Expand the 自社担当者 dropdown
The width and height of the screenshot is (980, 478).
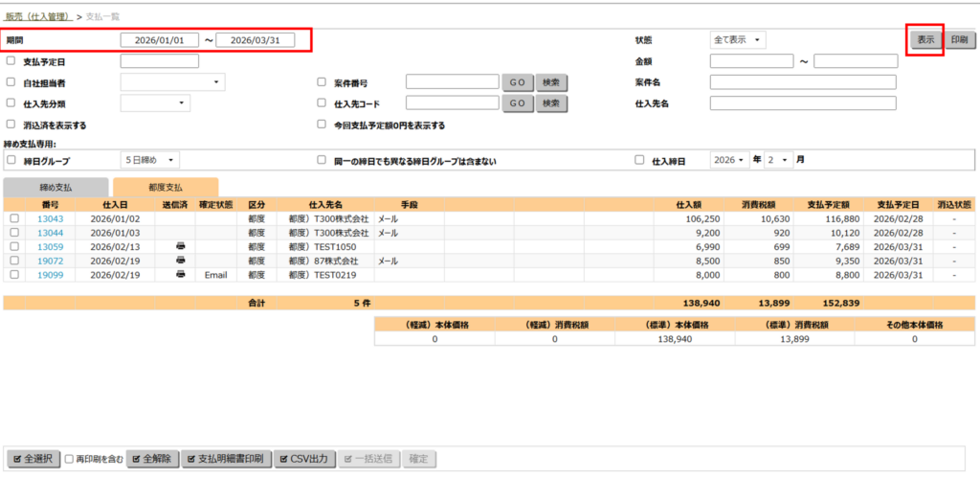(172, 83)
